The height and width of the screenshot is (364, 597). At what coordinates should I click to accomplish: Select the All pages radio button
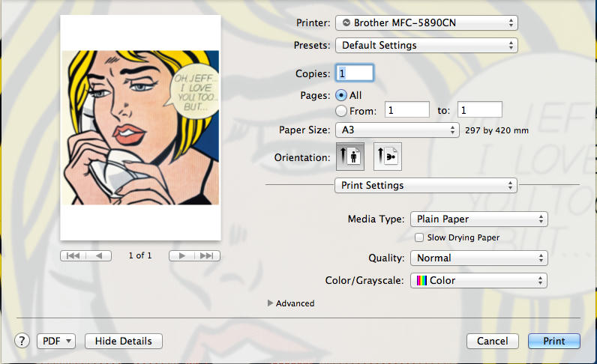pyautogui.click(x=341, y=95)
